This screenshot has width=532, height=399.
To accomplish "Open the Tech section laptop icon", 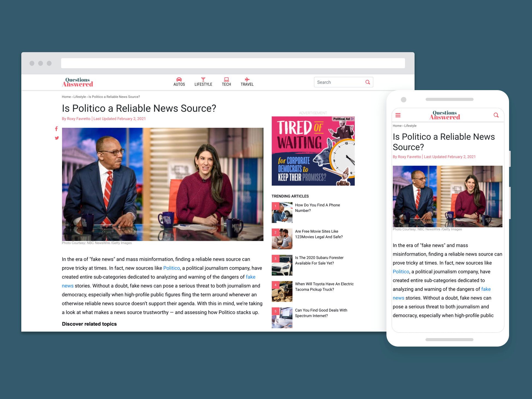I will coord(226,79).
